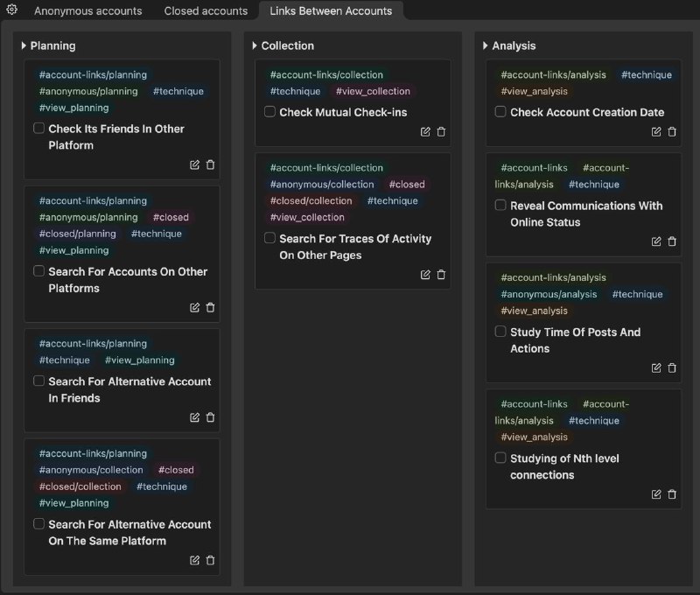
Task: Edit the Check Mutual Check-ins card
Action: coord(425,131)
